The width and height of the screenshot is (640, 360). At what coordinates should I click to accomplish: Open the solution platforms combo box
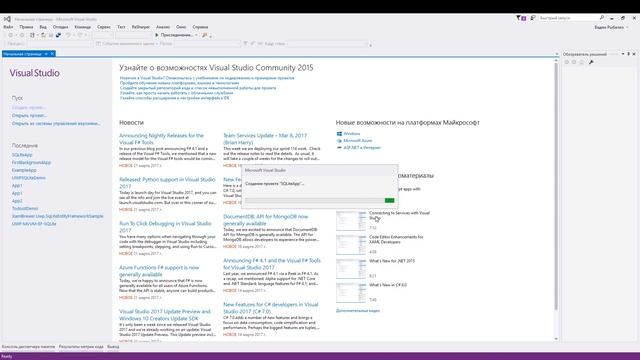tap(134, 35)
